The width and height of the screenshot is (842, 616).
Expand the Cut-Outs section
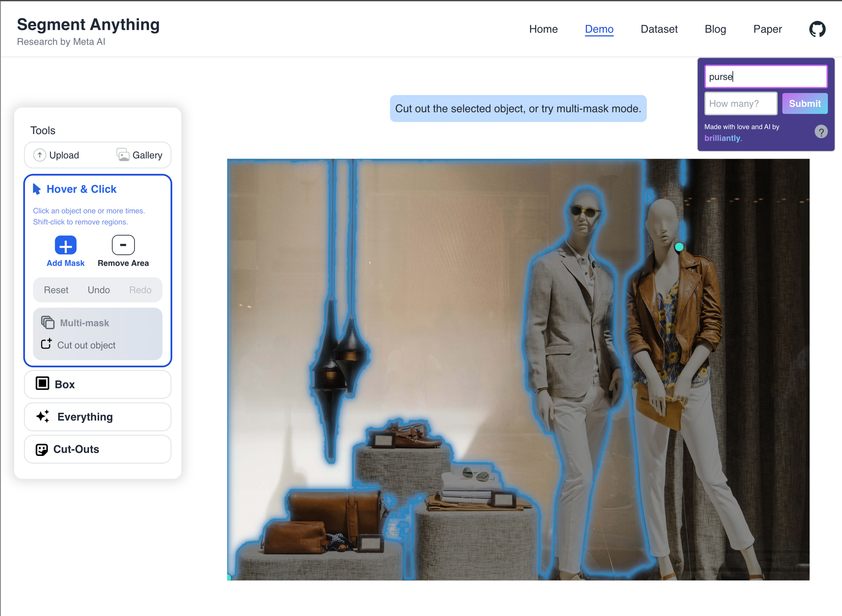coord(97,449)
